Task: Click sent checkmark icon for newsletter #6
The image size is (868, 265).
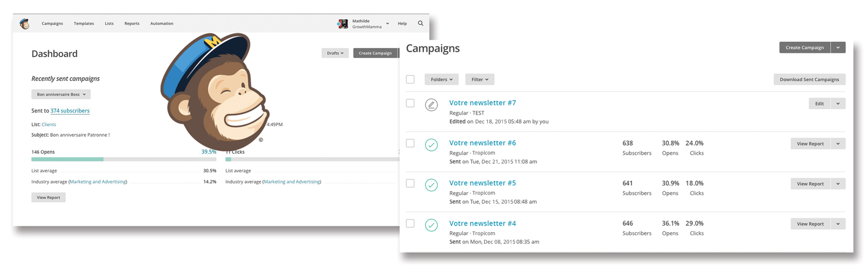Action: (431, 145)
